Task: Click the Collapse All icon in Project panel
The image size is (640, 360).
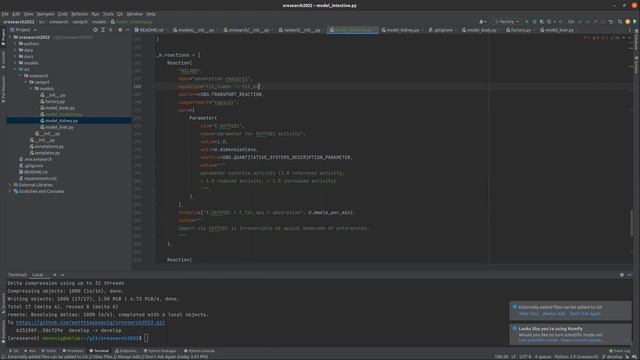Action: click(x=111, y=30)
